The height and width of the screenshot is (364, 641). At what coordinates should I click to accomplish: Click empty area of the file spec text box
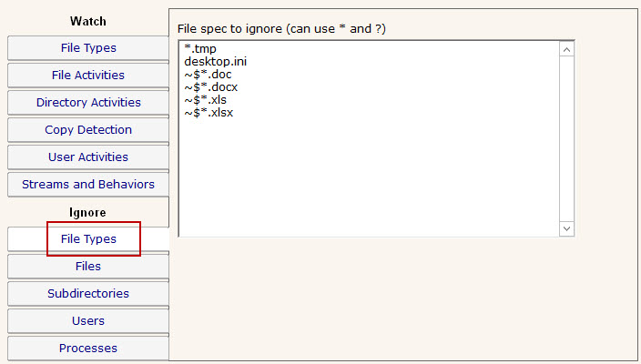tap(364, 173)
